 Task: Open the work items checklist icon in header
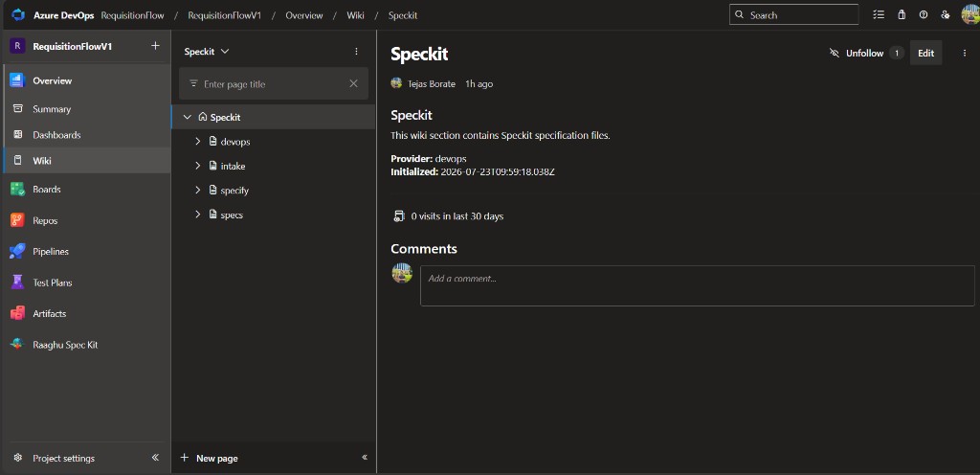[x=879, y=15]
